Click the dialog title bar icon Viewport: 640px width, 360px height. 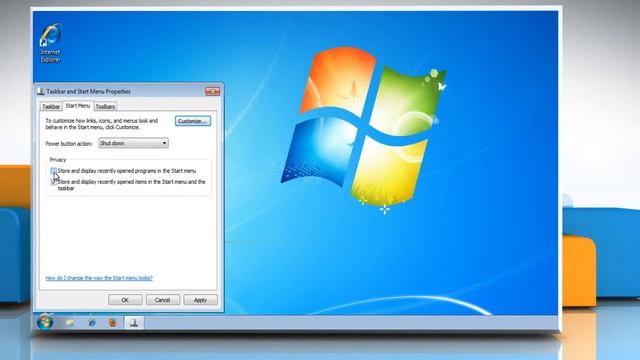pos(41,91)
